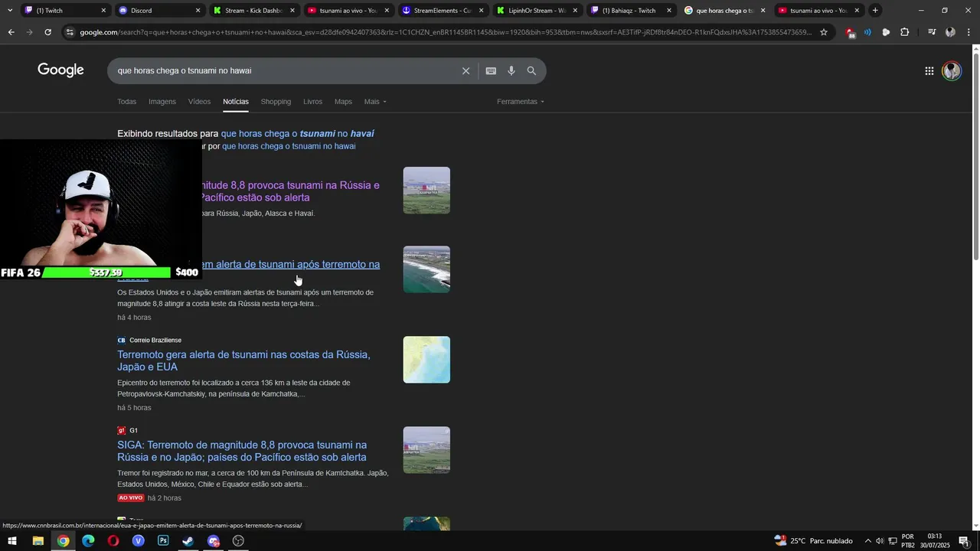Viewport: 980px width, 551px height.
Task: Open the thumbnail beside the SIGA G1 result
Action: (x=426, y=450)
